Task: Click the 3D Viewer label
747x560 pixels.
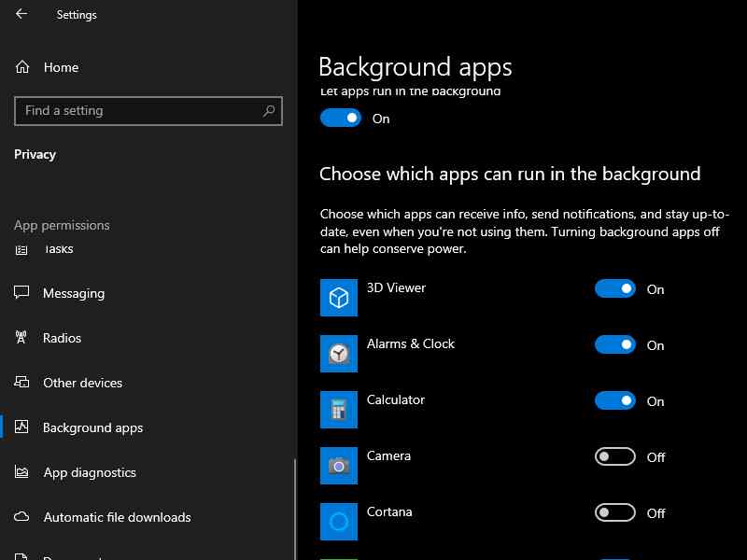Action: 396,287
